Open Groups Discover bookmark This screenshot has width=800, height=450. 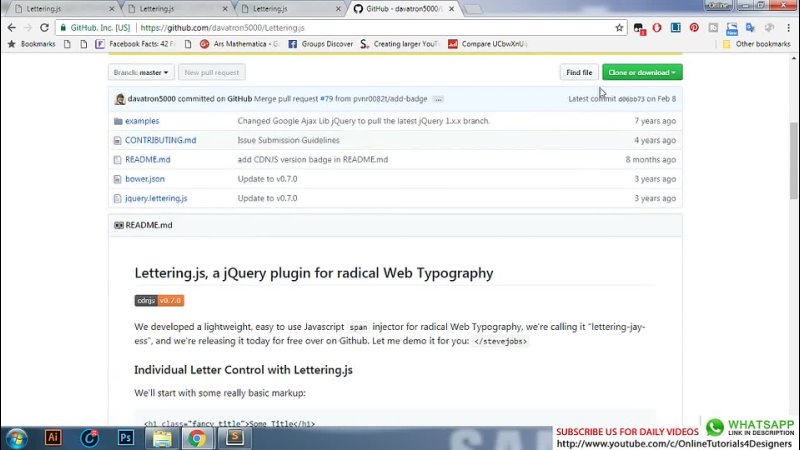click(321, 44)
